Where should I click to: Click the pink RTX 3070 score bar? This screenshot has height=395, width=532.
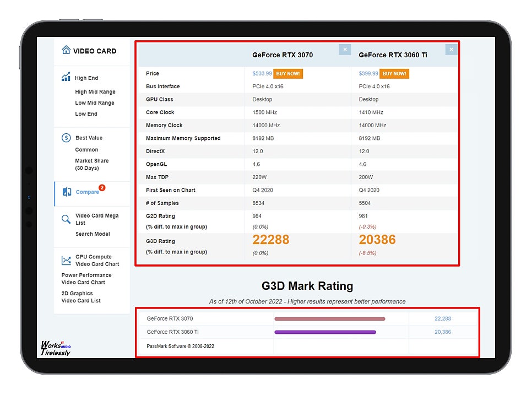tap(330, 318)
